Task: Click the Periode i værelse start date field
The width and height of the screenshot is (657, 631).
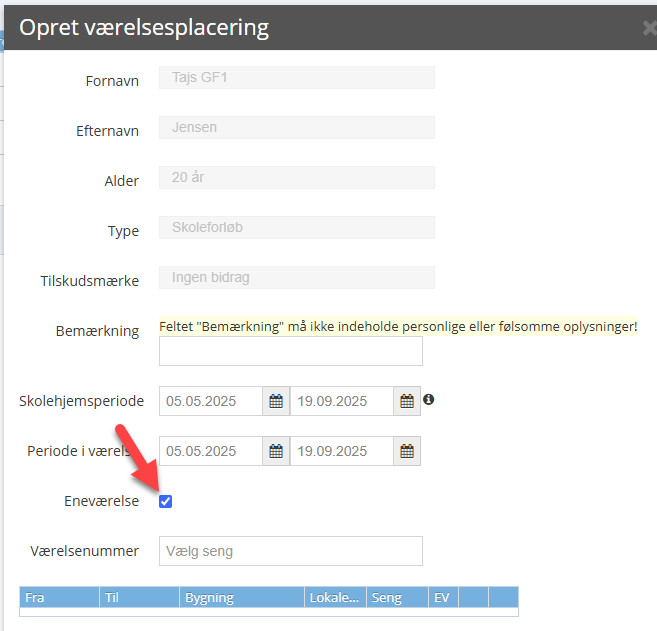Action: (211, 451)
